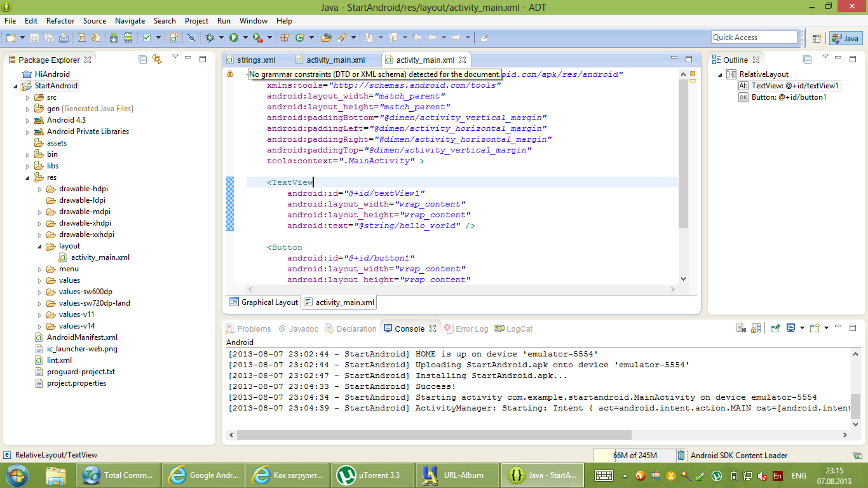Click the Open Perspective icon

tap(817, 38)
